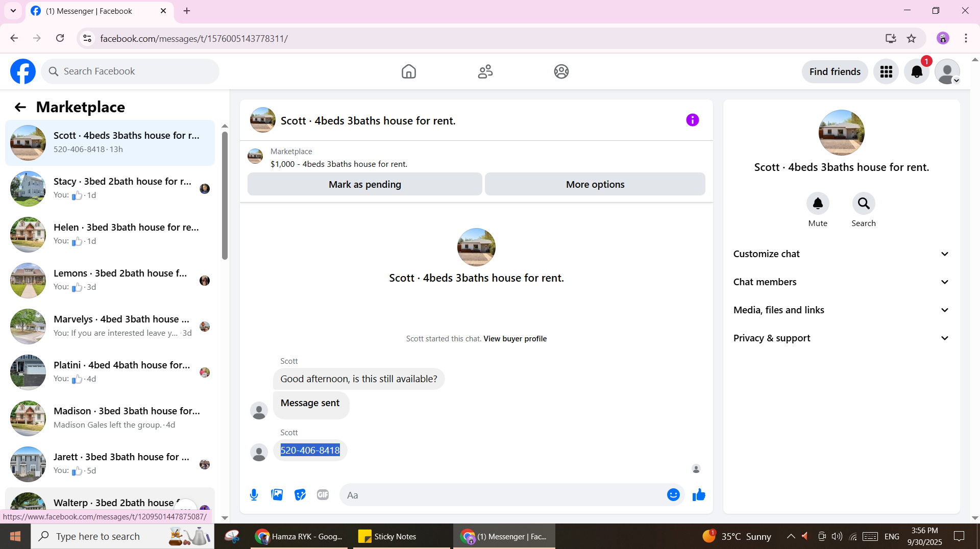Open Marvelys 4bed 3bath conversation
Image resolution: width=980 pixels, height=549 pixels.
(x=110, y=327)
